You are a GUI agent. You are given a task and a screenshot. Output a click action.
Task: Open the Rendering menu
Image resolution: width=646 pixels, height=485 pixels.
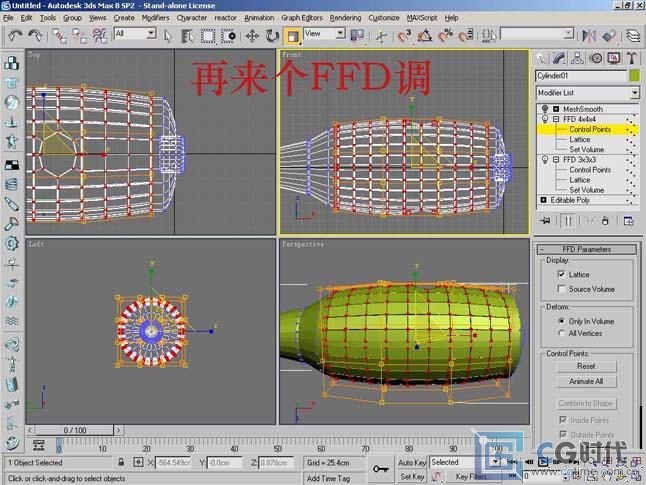[345, 18]
